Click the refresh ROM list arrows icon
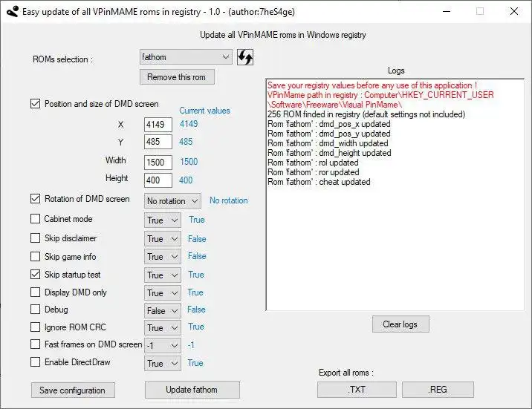The image size is (532, 409). 245,57
